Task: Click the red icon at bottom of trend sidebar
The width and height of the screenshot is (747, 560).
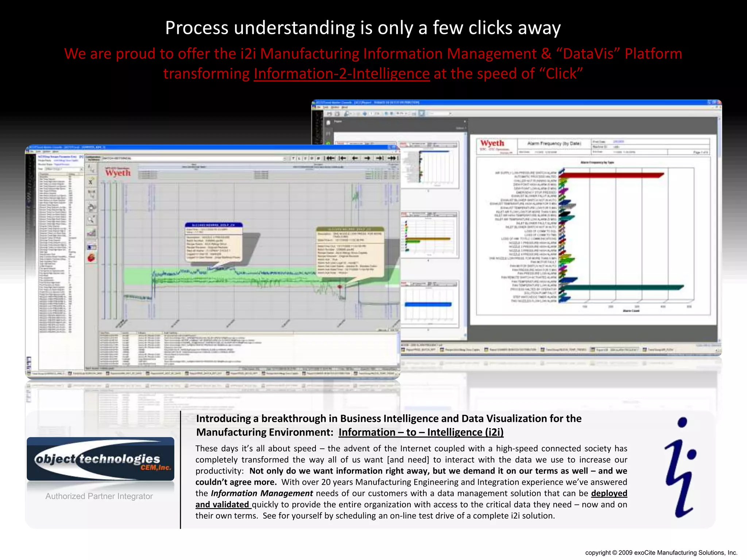Action: (91, 258)
